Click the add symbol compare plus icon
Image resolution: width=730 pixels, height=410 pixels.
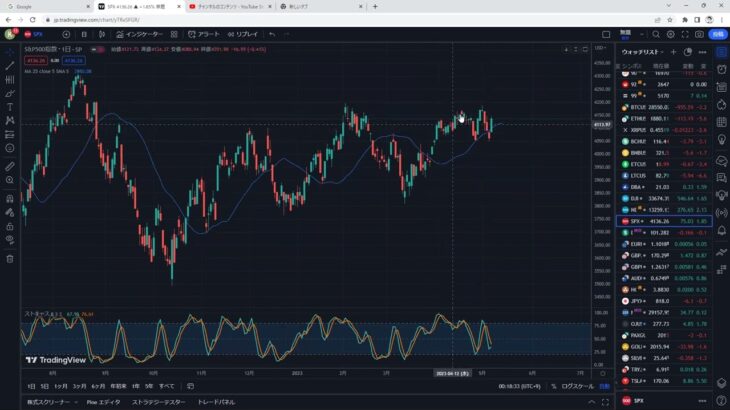[x=66, y=34]
